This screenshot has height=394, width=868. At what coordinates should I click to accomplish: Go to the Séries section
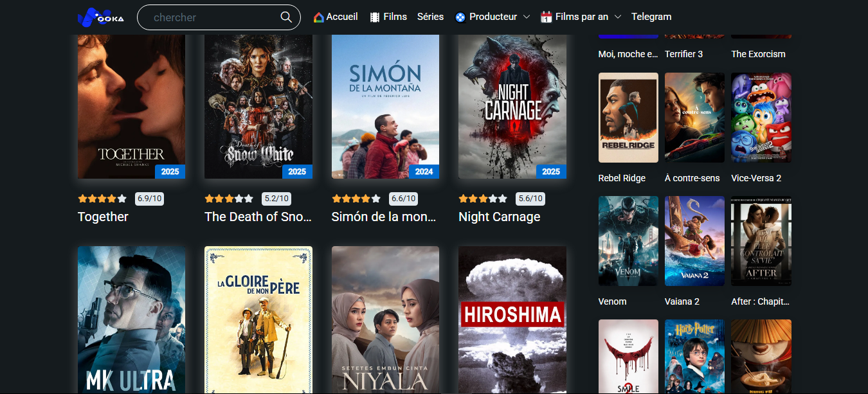(430, 17)
